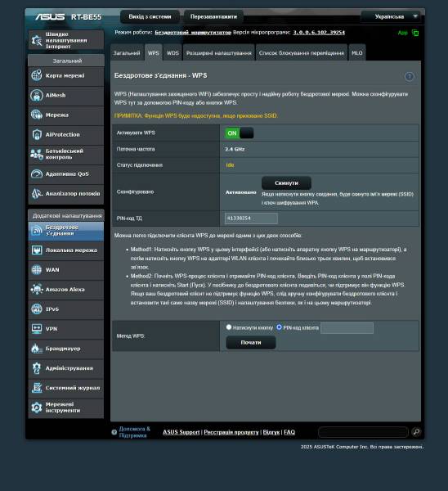
Task: Switch to the MLO tab
Action: [357, 53]
